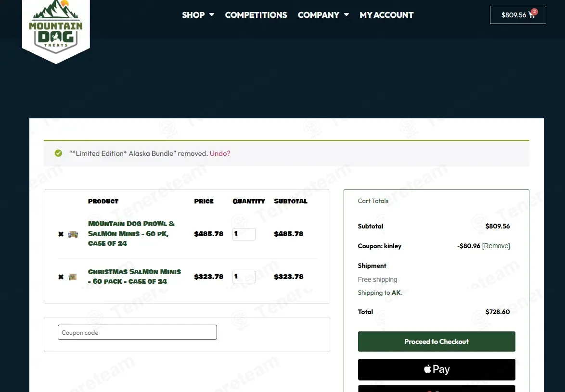Click the $323.78 subtotal of Christmas Salmon Minis
Screen dimensions: 565x392
coord(289,277)
